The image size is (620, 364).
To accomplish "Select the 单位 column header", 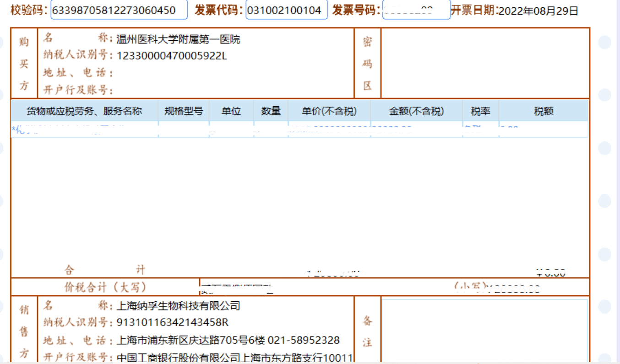I will tap(231, 111).
